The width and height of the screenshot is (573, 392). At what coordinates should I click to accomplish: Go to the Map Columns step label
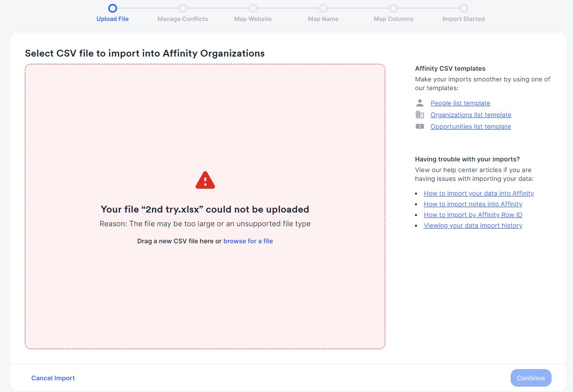393,19
